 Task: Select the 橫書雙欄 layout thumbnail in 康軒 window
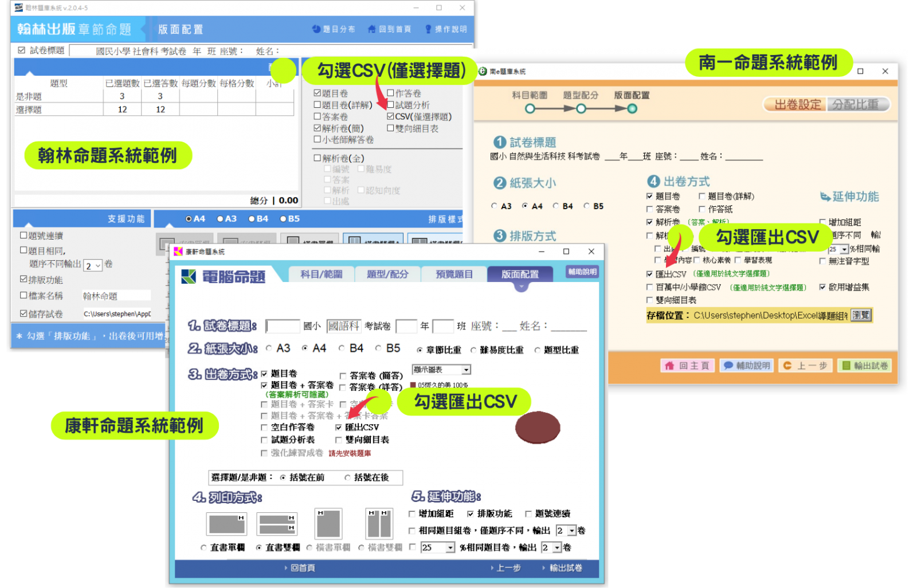point(379,523)
